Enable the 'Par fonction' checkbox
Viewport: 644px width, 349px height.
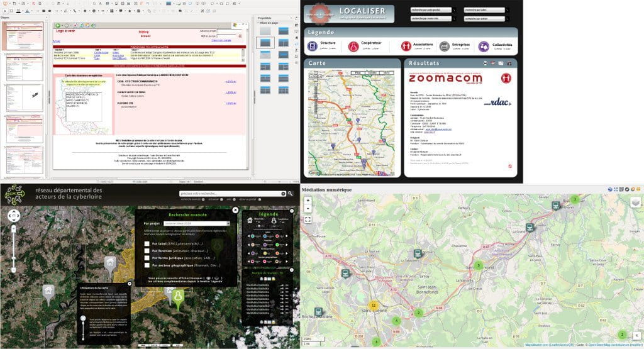(x=147, y=250)
